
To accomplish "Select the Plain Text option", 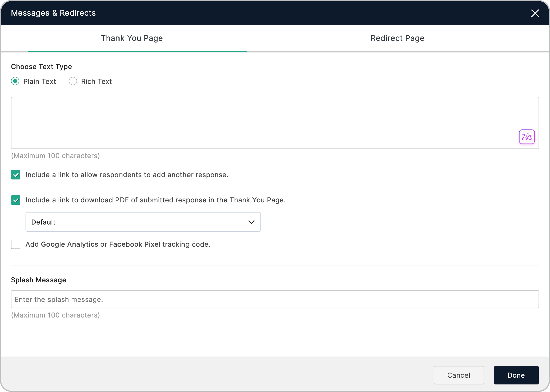I will point(15,81).
